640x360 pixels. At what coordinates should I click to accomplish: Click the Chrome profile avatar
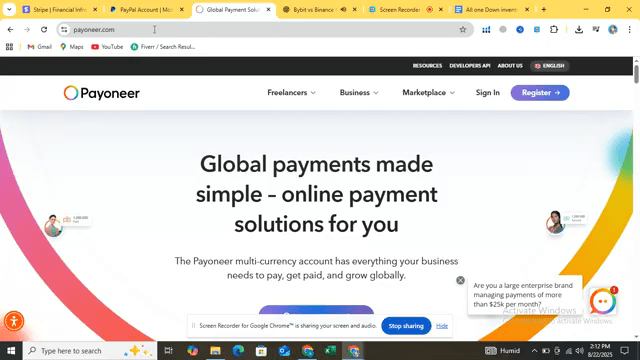tap(613, 29)
